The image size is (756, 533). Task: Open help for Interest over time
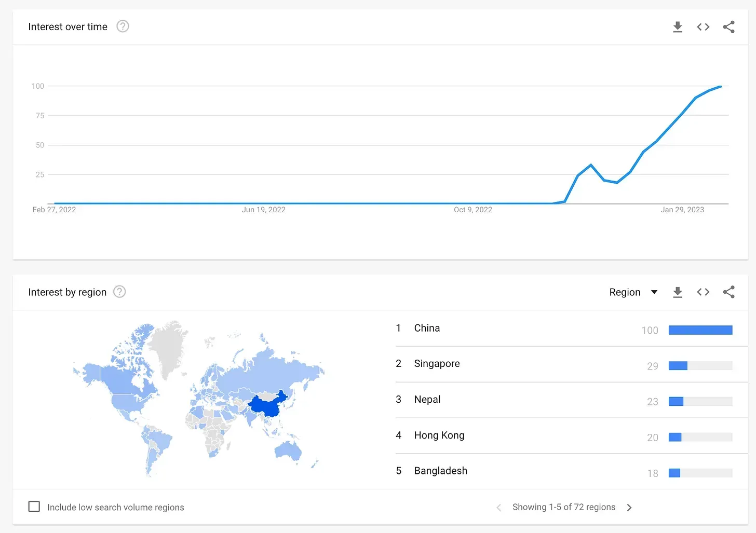123,26
